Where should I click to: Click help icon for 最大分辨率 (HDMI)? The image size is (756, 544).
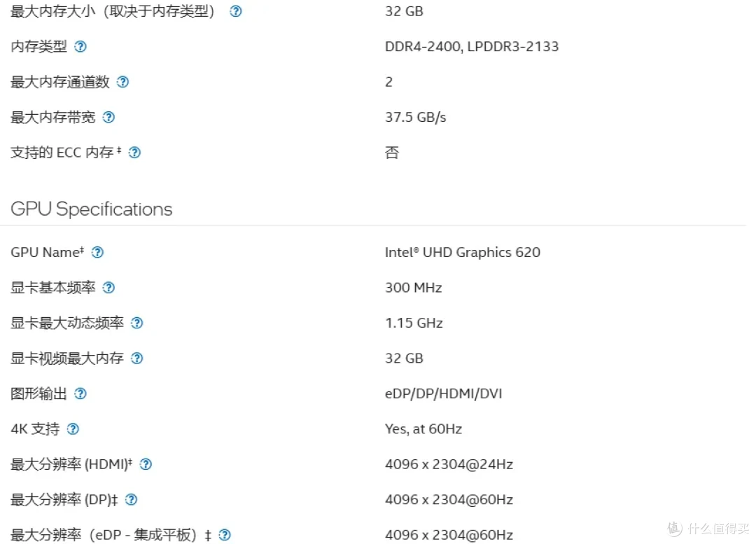click(146, 464)
